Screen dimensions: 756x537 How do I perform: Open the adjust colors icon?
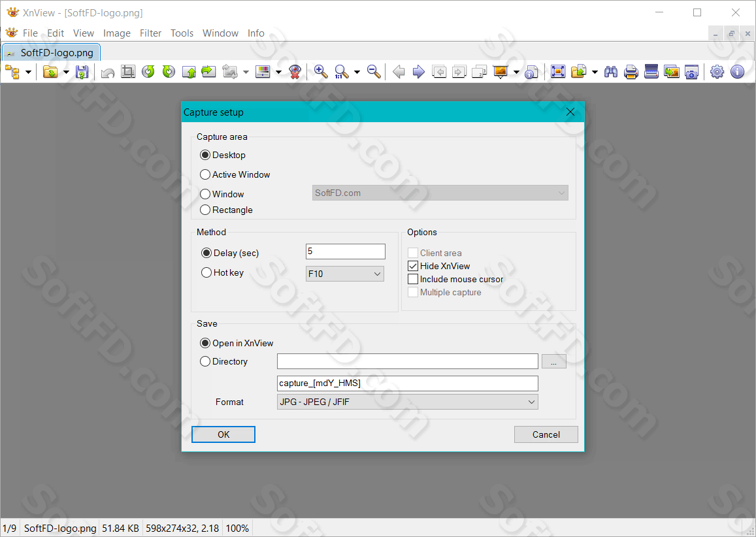click(x=263, y=72)
